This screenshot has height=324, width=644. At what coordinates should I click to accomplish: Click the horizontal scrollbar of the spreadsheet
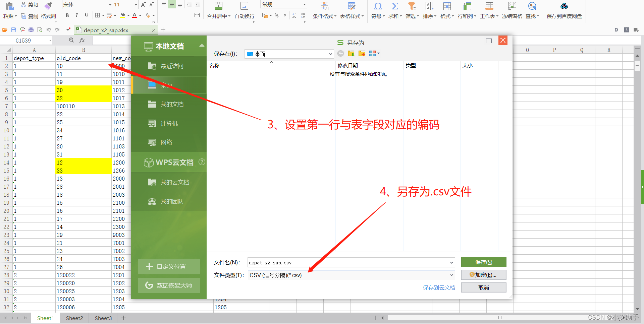tap(500, 318)
